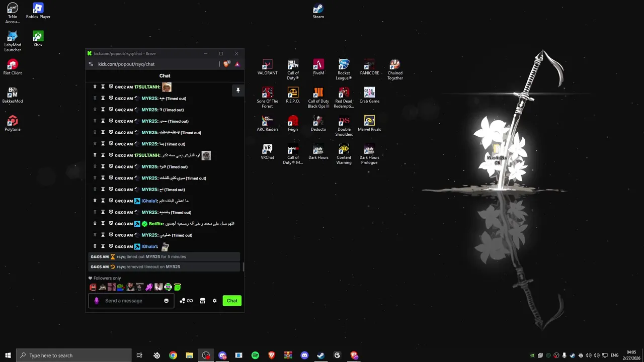
Task: Click shield icon on IGhala1's last image message
Action: [x=111, y=246]
